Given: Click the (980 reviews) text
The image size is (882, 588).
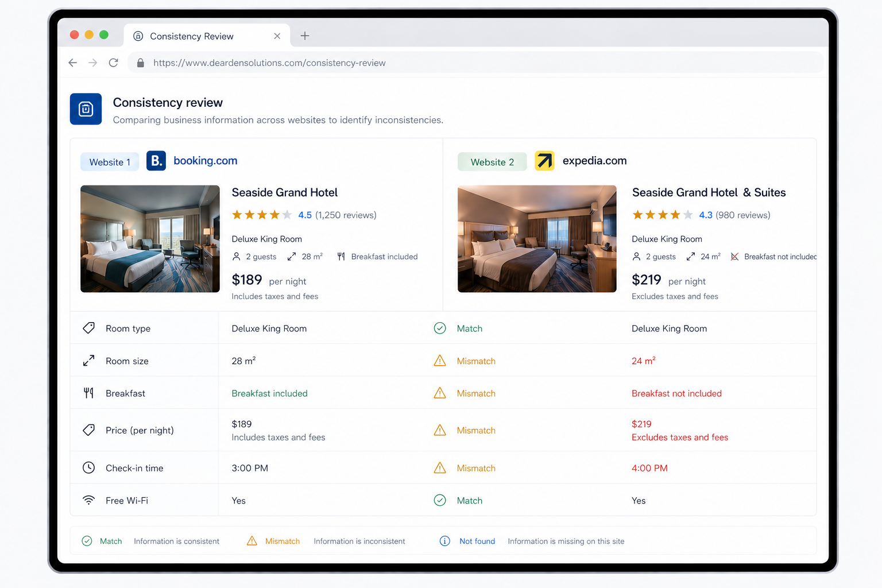Looking at the screenshot, I should [743, 215].
